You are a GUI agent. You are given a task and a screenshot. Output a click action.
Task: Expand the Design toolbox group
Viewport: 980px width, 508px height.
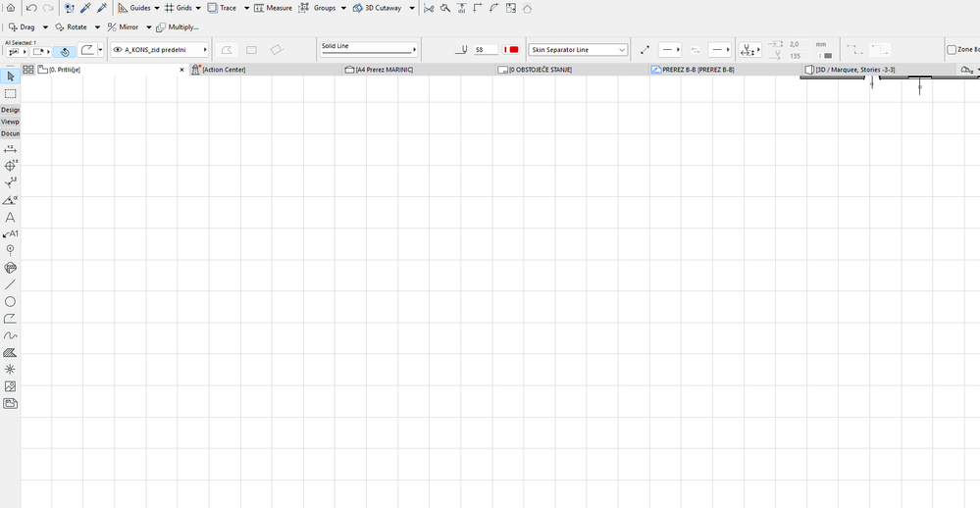(10, 110)
